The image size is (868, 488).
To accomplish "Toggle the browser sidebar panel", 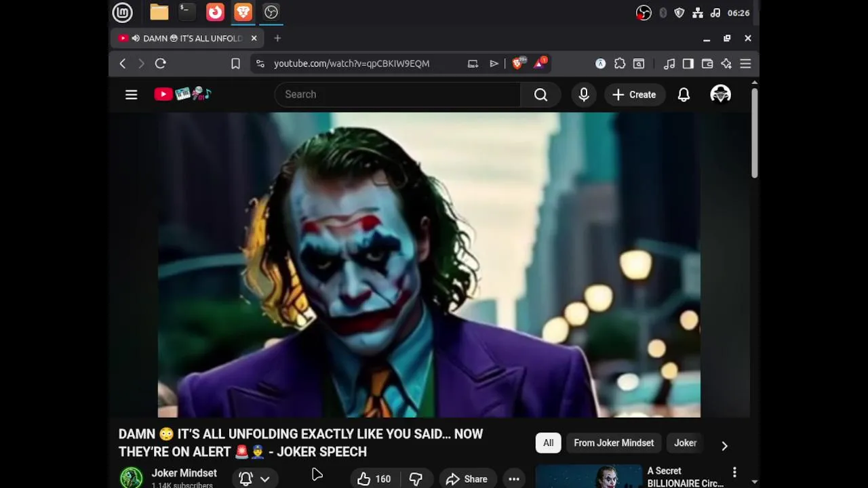I will (x=688, y=64).
